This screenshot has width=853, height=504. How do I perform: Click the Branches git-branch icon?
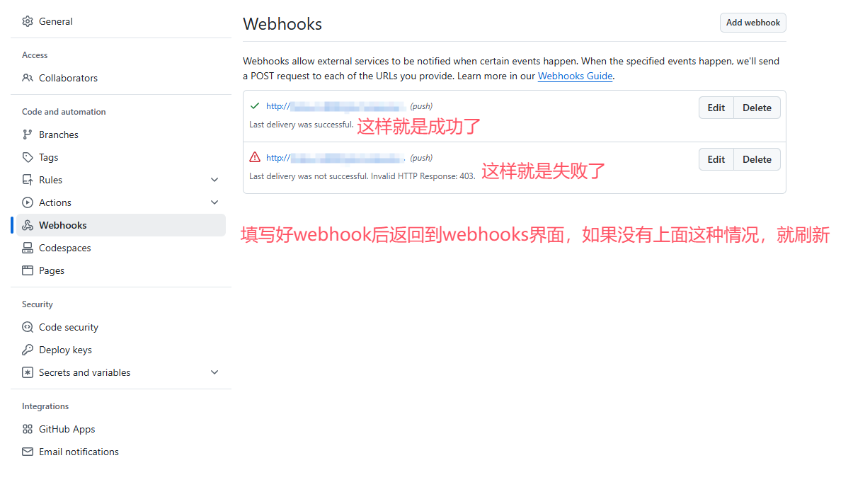pos(28,134)
